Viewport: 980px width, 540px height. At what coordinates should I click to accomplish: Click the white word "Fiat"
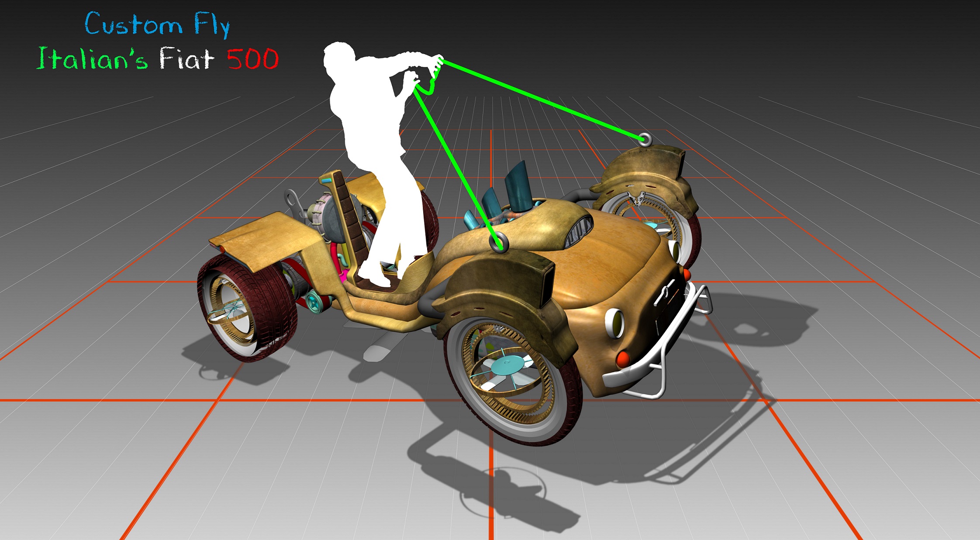(x=186, y=58)
